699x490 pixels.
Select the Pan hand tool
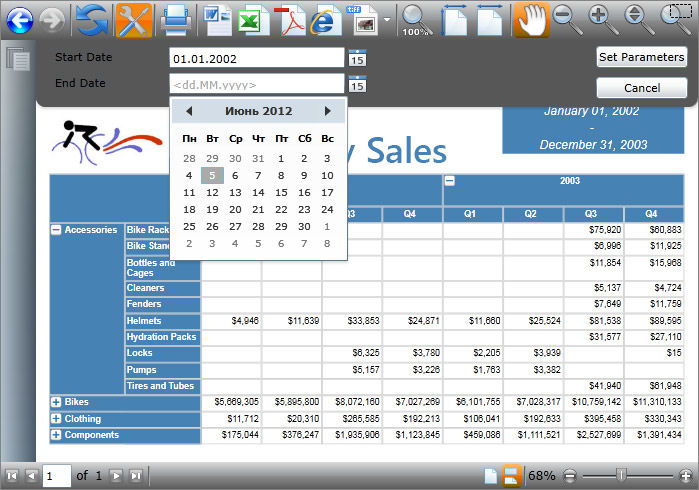pos(530,19)
